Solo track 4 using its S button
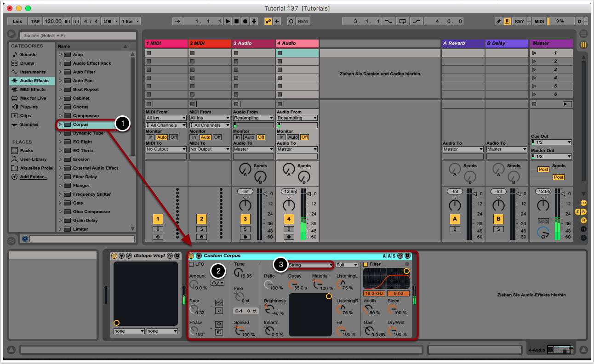 click(289, 229)
